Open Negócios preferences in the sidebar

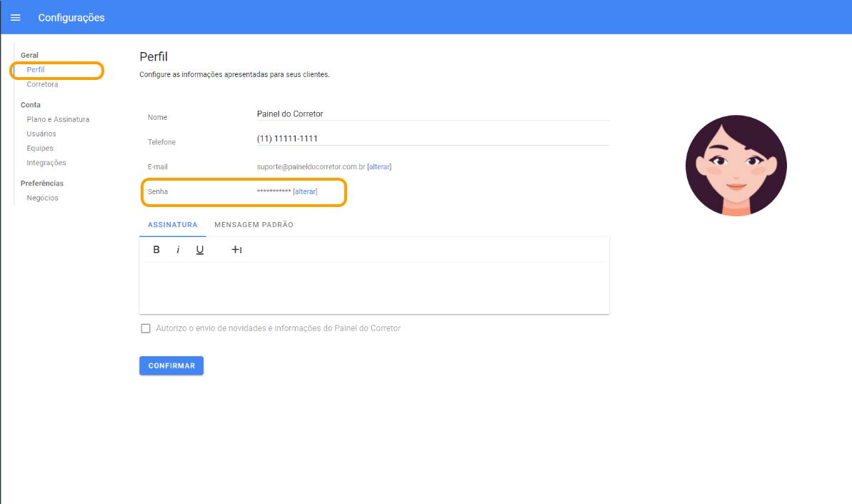(42, 198)
